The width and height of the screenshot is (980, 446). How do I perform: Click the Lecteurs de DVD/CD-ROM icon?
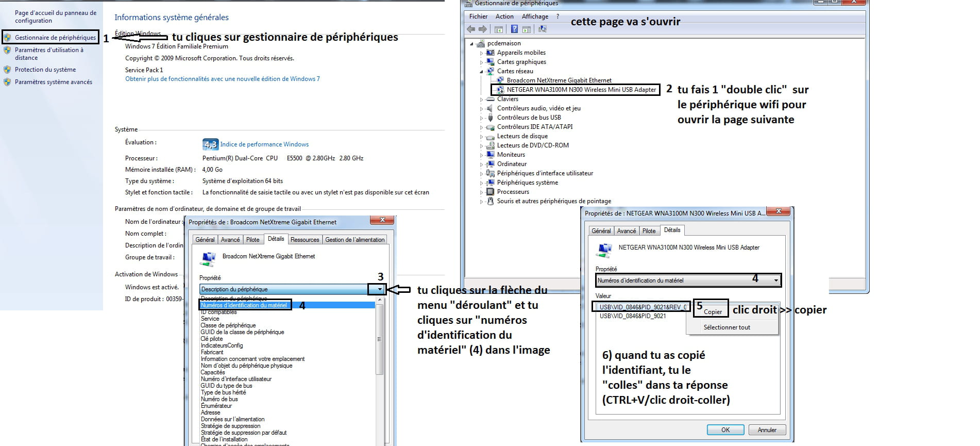tap(491, 145)
